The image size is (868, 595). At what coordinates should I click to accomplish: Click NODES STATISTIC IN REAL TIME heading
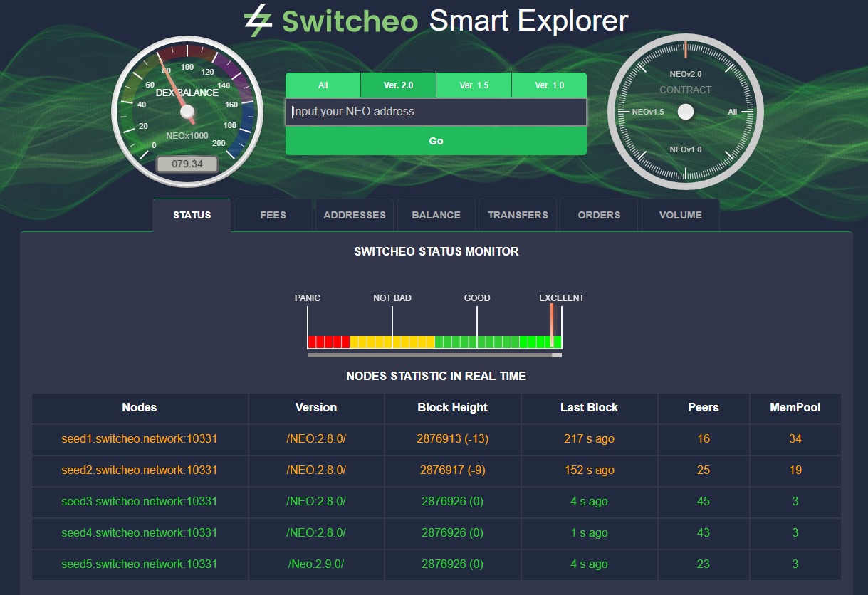coord(436,377)
